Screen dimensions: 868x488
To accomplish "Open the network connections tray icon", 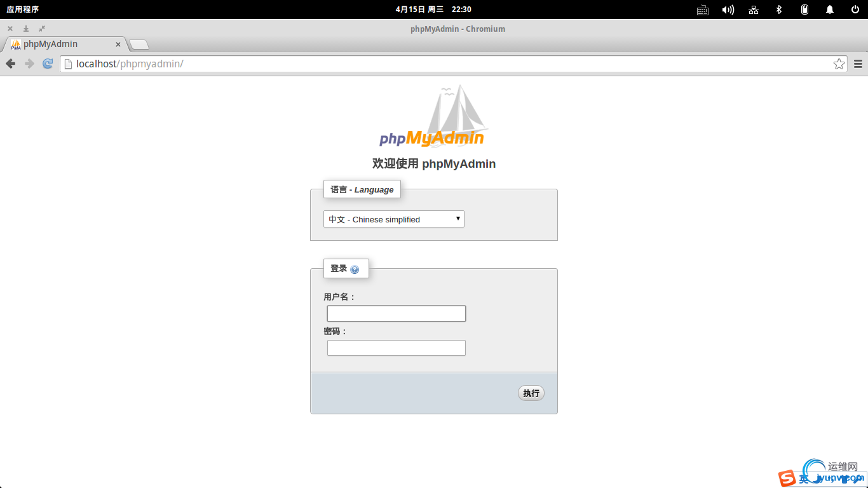I will tap(754, 10).
